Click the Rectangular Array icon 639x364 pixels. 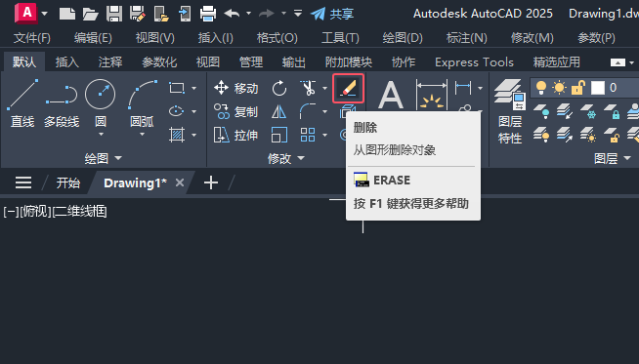coord(308,135)
